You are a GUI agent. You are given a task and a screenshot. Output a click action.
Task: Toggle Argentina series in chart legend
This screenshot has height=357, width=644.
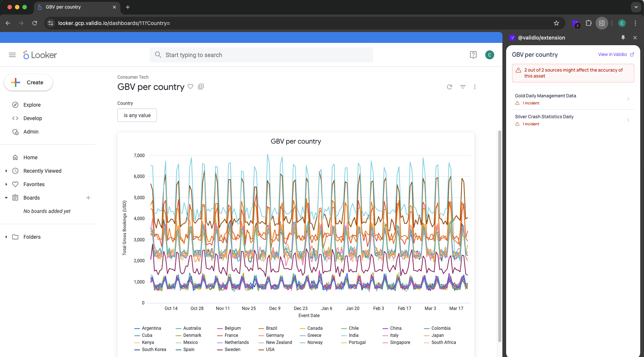click(x=148, y=328)
